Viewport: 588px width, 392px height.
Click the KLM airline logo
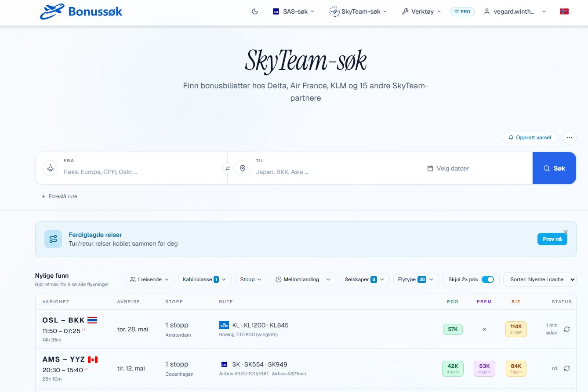coord(224,325)
